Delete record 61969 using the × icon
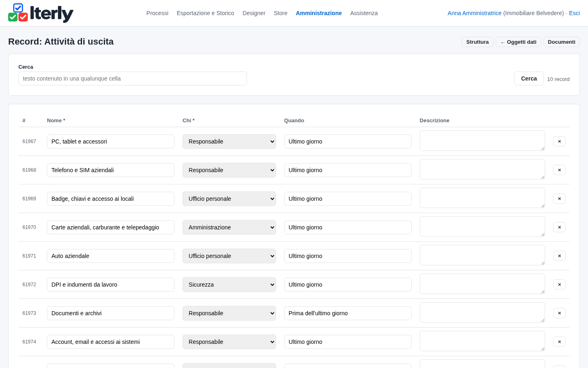This screenshot has width=588, height=368. (x=559, y=198)
